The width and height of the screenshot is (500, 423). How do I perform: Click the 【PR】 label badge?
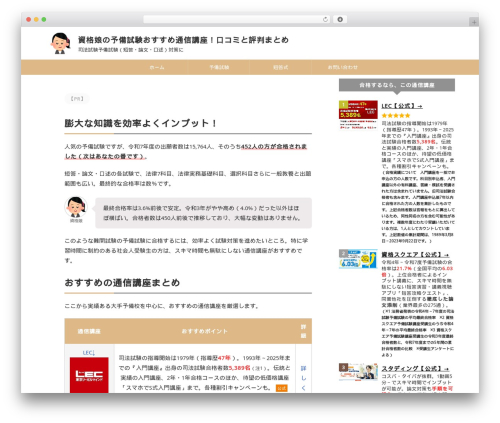(x=77, y=99)
